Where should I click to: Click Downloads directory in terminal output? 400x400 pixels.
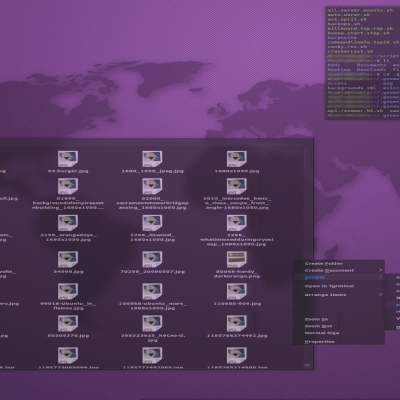(371, 70)
